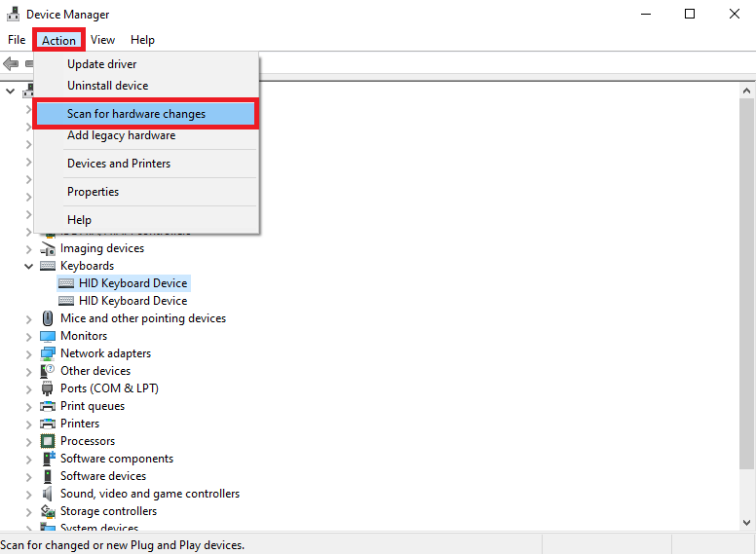Expand Sound, video and game controllers
This screenshot has width=756, height=554.
pos(29,495)
